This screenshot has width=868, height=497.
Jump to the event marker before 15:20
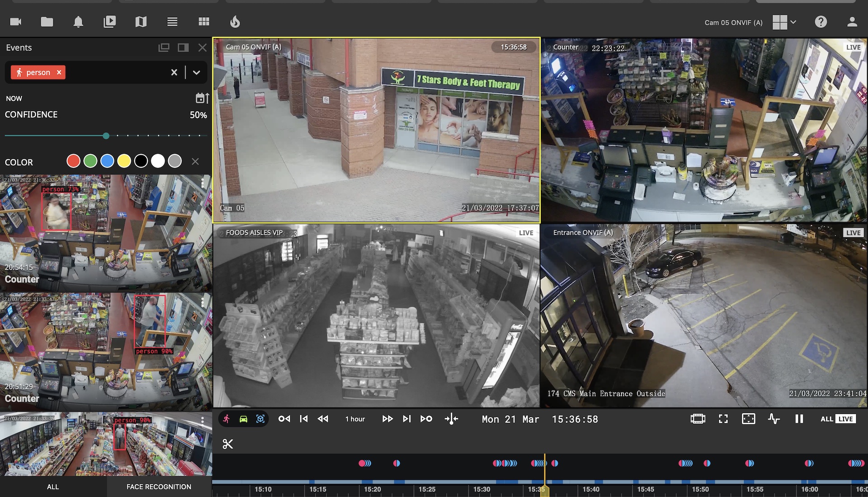365,463
